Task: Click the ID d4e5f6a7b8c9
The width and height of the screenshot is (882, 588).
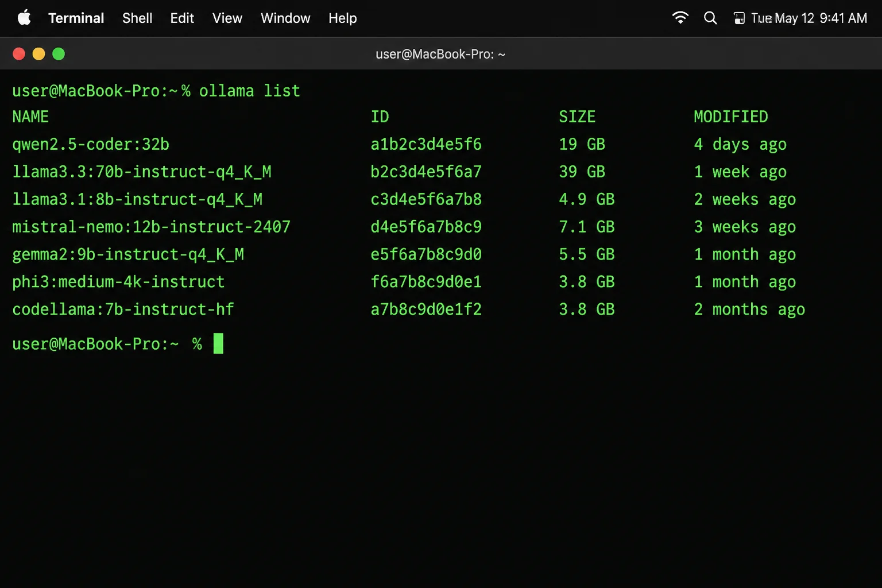Action: pos(426,227)
